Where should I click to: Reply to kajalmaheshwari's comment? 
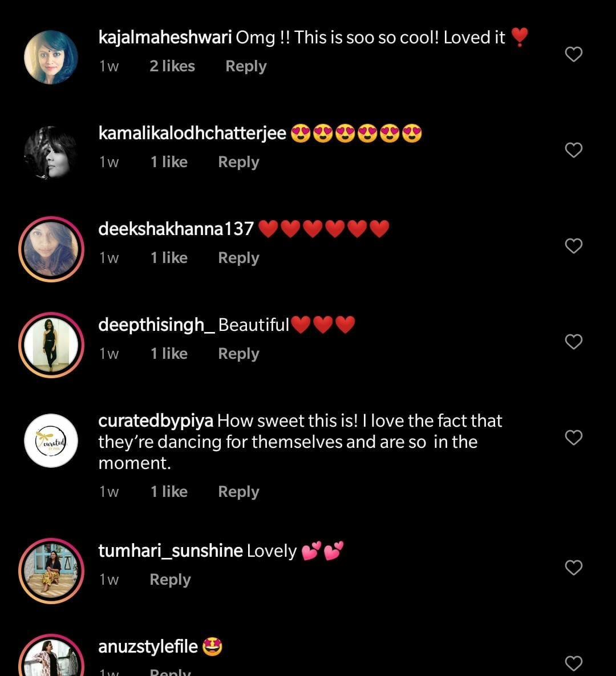tap(246, 66)
